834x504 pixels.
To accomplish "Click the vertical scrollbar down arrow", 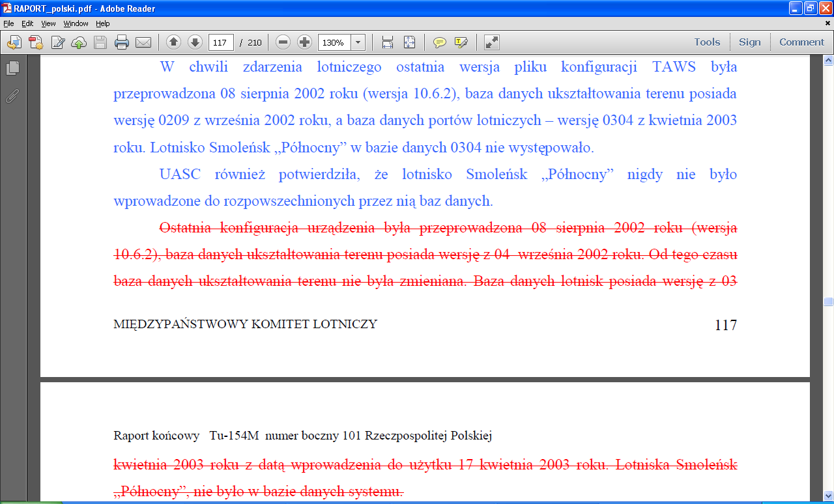I will 828,496.
